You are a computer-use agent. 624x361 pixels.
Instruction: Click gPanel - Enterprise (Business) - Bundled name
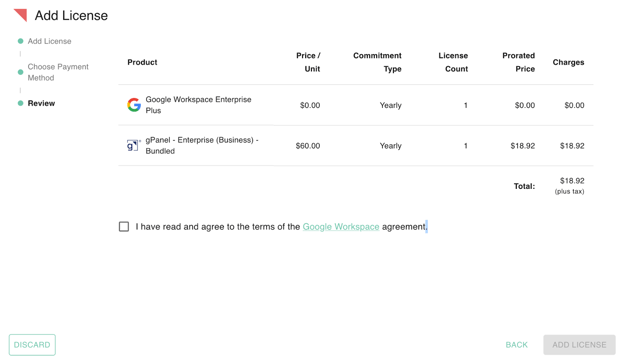coord(202,145)
